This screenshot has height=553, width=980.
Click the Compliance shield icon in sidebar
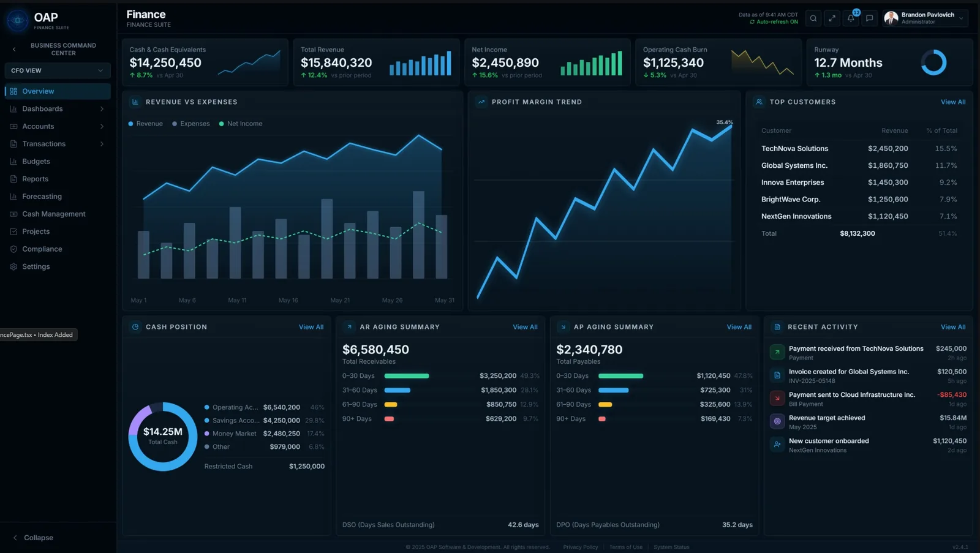coord(13,249)
